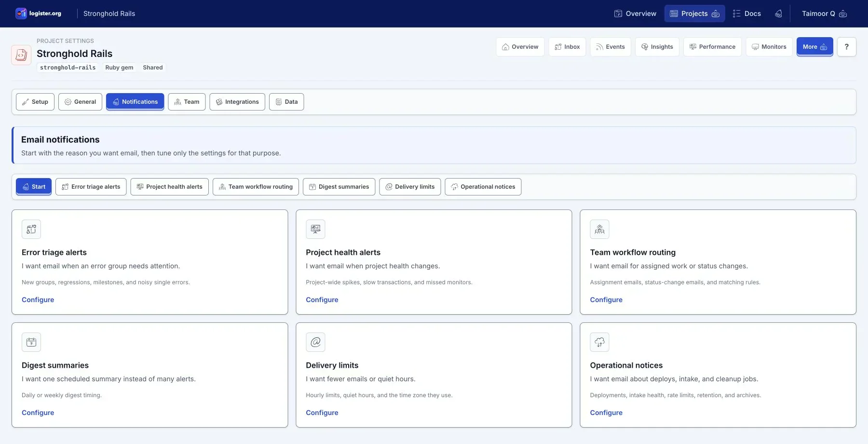868x444 pixels.
Task: Expand the More project menu
Action: point(814,47)
